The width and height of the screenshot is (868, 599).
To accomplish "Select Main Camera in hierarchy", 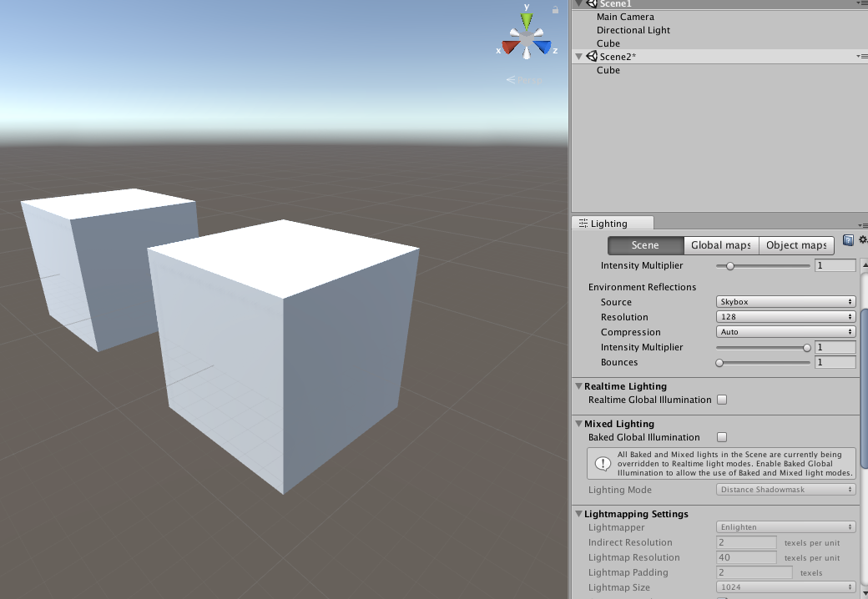I will coord(625,18).
